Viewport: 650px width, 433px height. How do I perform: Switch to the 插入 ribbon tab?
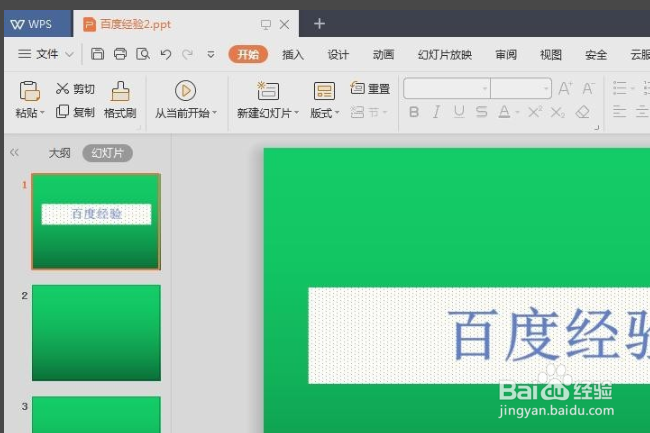(293, 54)
